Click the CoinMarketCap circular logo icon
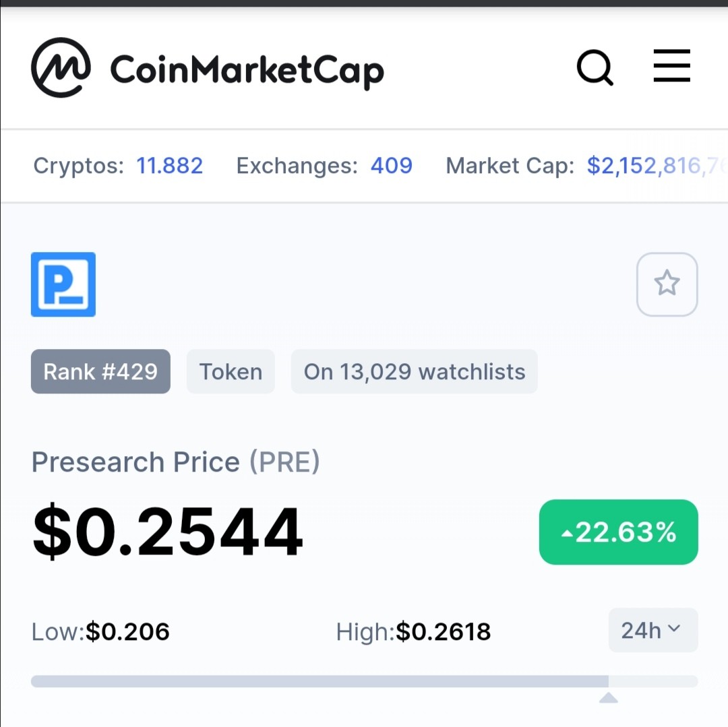The height and width of the screenshot is (727, 728). (x=61, y=67)
